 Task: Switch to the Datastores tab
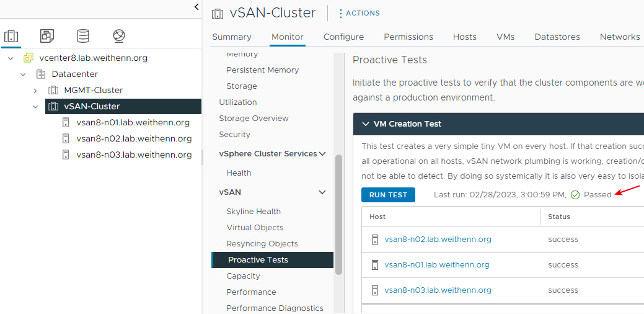click(557, 37)
